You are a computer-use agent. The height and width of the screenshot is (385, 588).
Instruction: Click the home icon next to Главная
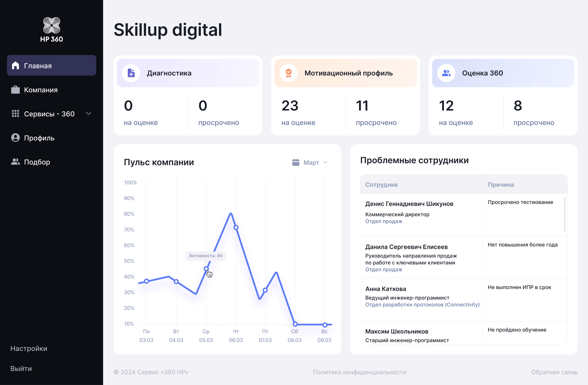[15, 65]
